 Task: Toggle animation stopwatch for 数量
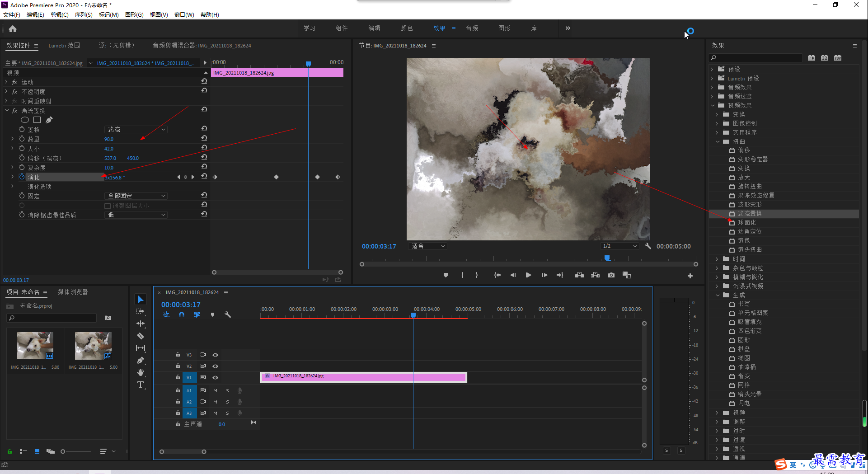(x=22, y=139)
